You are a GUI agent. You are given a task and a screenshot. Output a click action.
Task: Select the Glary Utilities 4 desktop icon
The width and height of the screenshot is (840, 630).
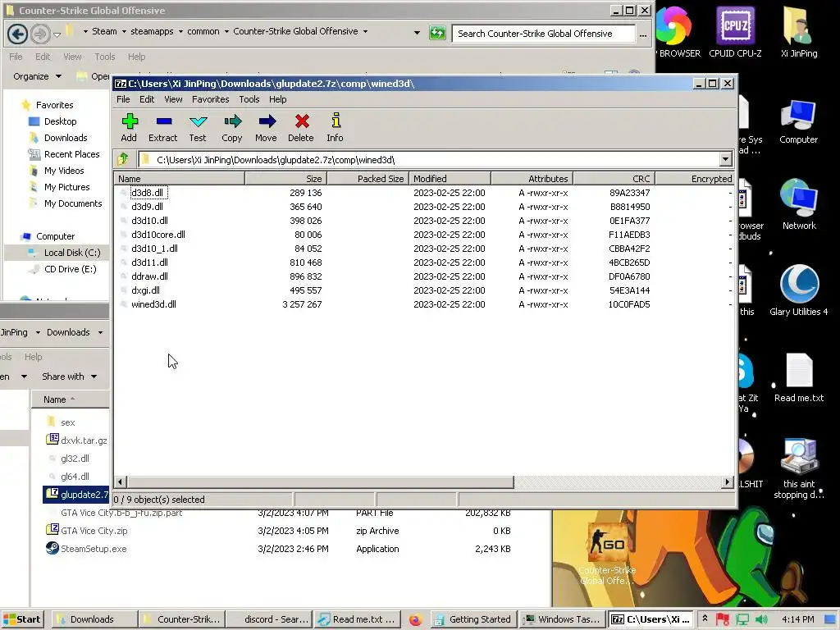[x=799, y=290]
